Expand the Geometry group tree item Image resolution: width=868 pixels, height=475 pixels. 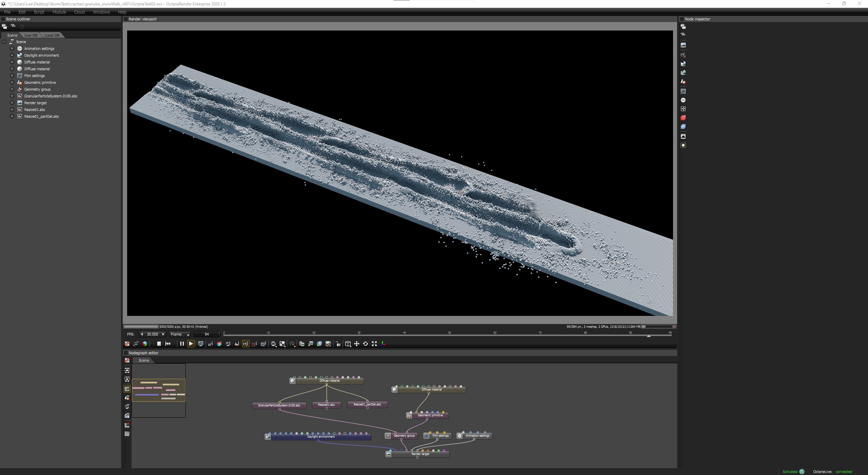click(x=12, y=89)
